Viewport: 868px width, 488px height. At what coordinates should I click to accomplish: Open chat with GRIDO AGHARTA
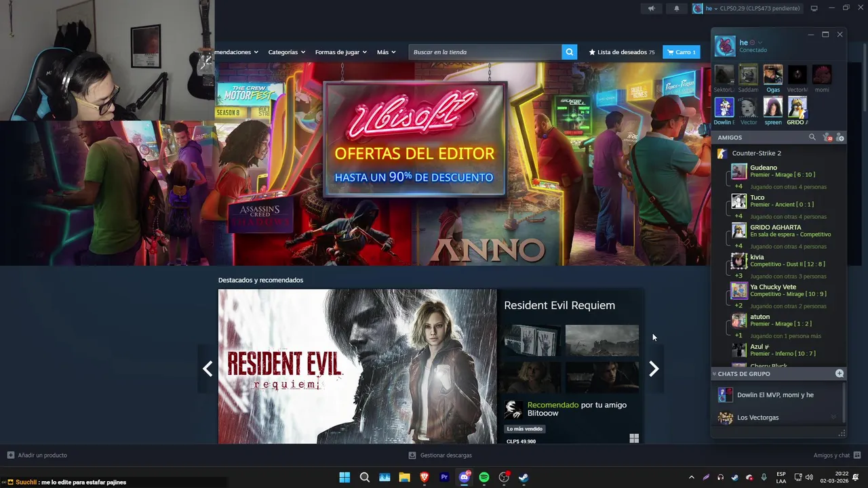(x=787, y=230)
